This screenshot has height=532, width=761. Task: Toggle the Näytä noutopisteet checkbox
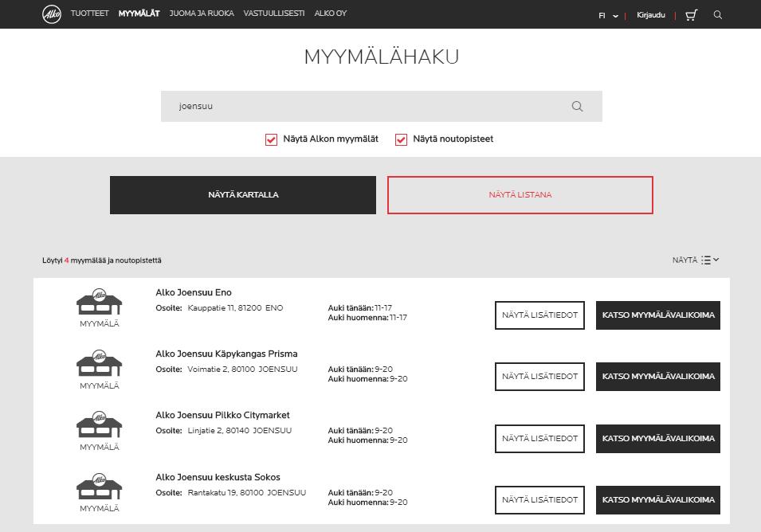tap(401, 139)
